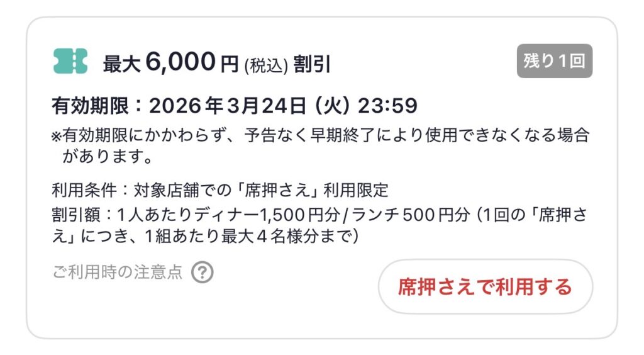Click the green coupon ticket icon
This screenshot has height=355, width=644.
point(70,61)
